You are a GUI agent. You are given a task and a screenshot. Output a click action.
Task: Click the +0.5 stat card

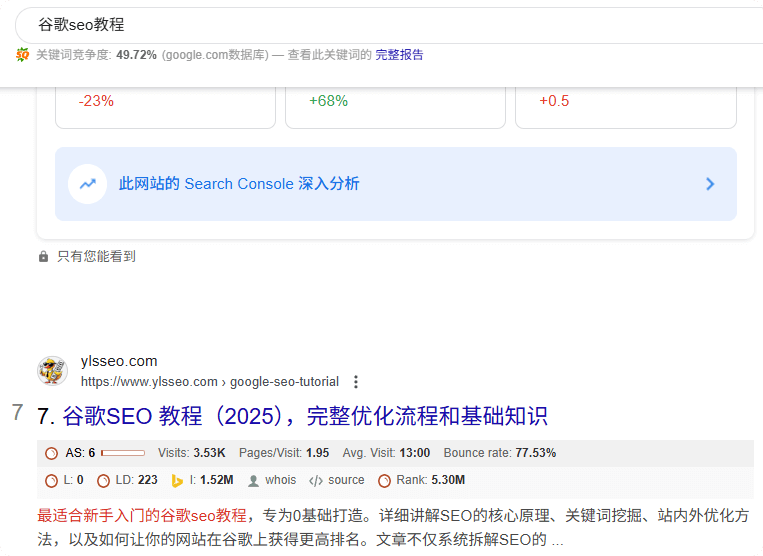[626, 108]
